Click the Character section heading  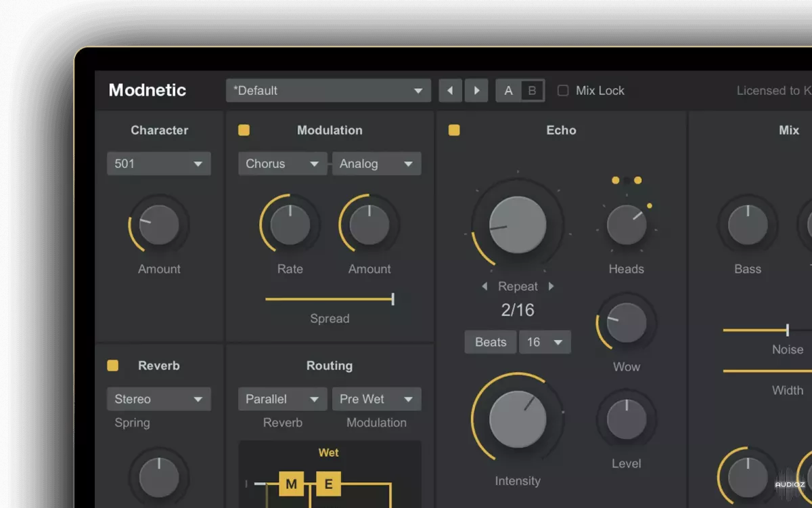click(160, 130)
